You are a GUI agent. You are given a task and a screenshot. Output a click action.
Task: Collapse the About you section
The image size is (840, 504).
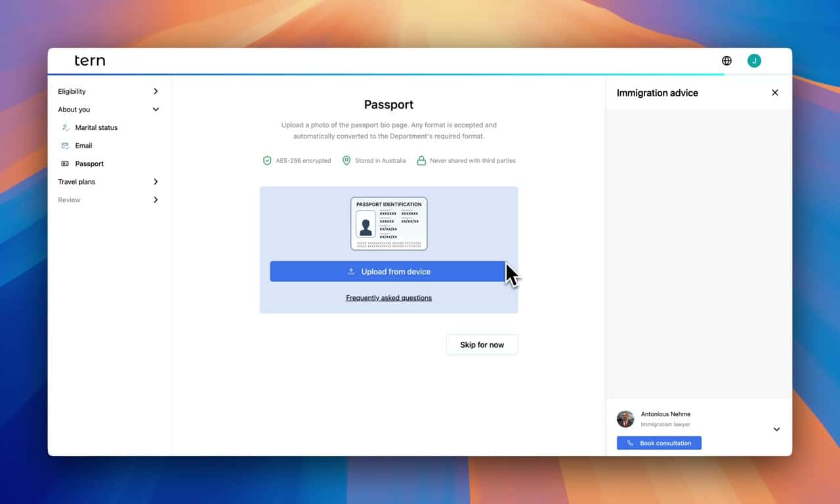[156, 110]
